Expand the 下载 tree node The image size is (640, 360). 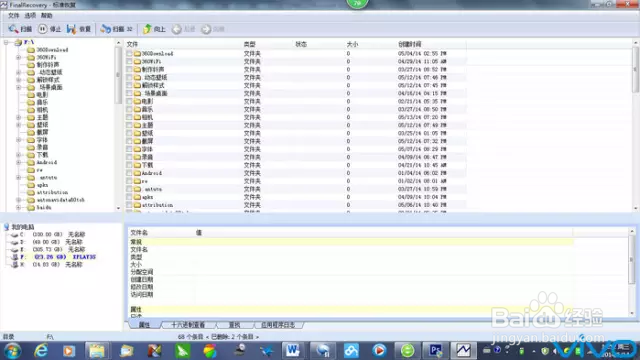pos(18,155)
